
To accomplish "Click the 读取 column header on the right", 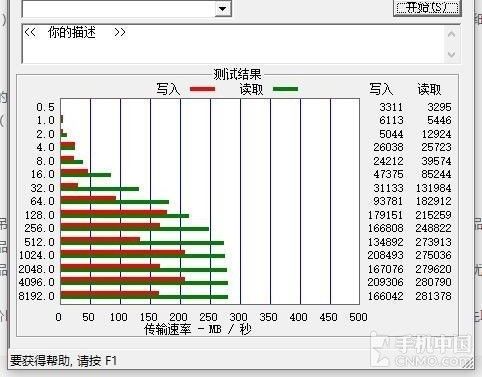I will tap(429, 89).
